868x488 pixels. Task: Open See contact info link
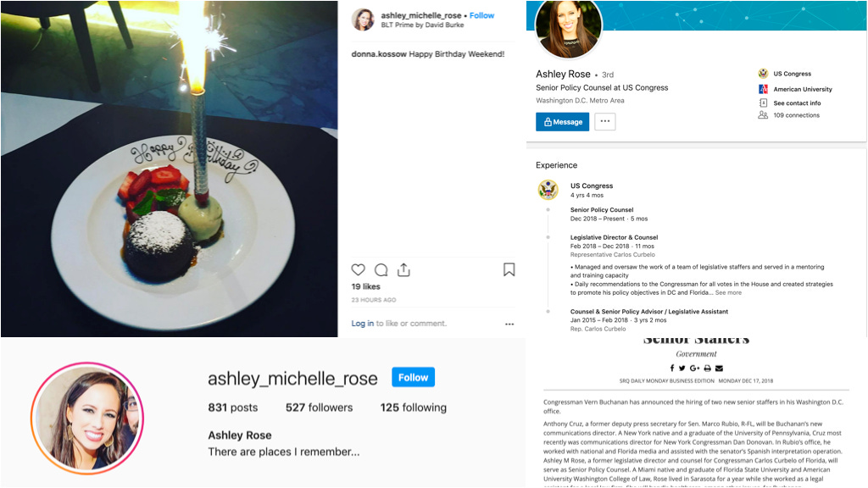pyautogui.click(x=797, y=103)
